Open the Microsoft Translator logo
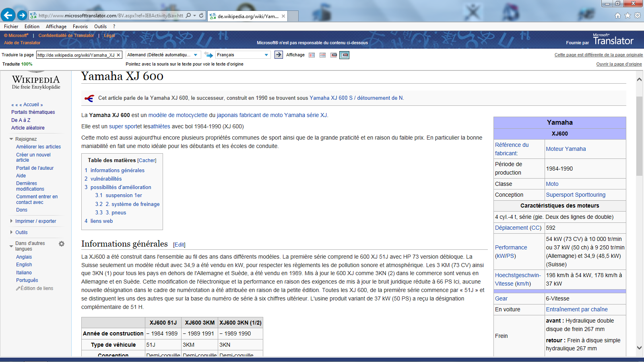644x362 pixels. 613,40
